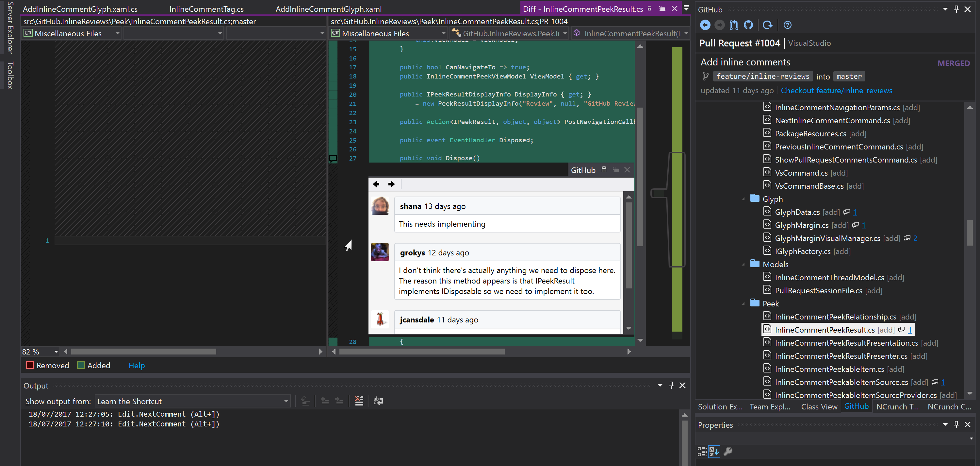The image size is (980, 466).
Task: Refresh the pull request view
Action: pos(768,25)
